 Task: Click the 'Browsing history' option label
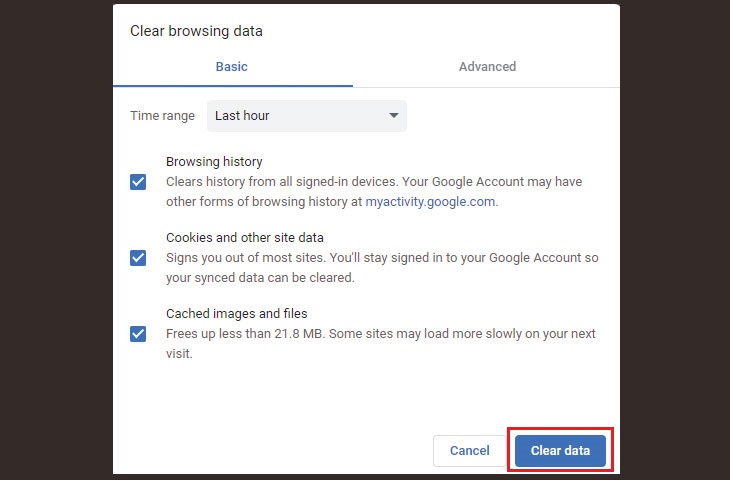coord(214,161)
